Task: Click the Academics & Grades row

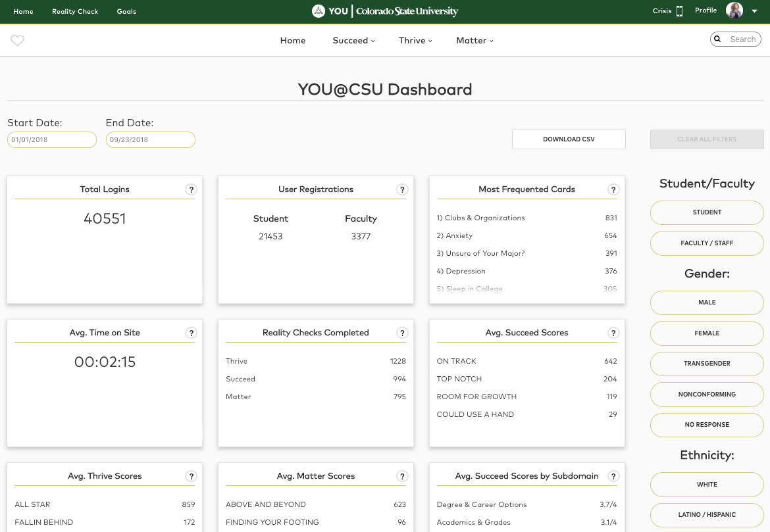Action: [527, 522]
